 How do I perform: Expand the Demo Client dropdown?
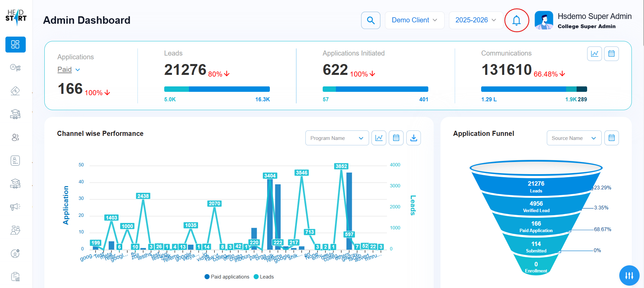pyautogui.click(x=414, y=20)
